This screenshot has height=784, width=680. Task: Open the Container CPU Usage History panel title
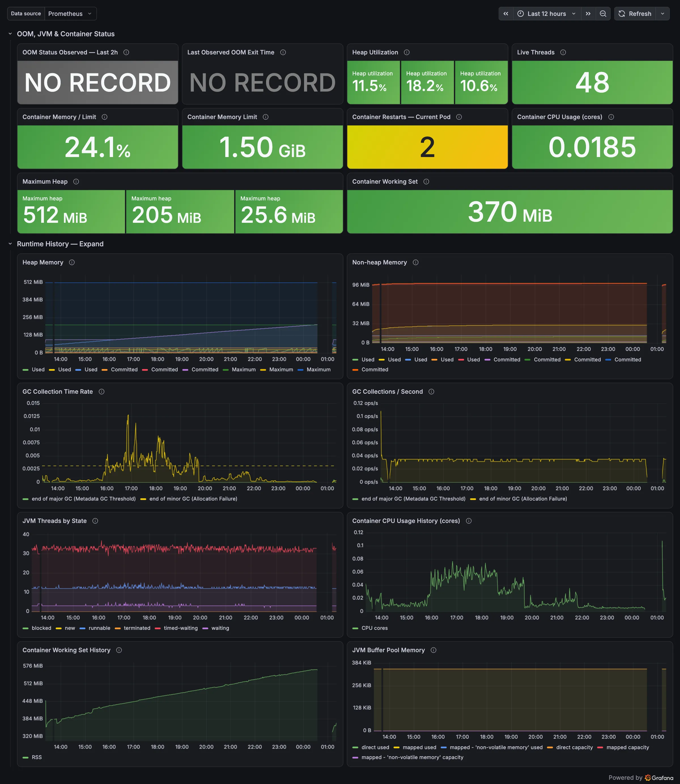(x=406, y=521)
